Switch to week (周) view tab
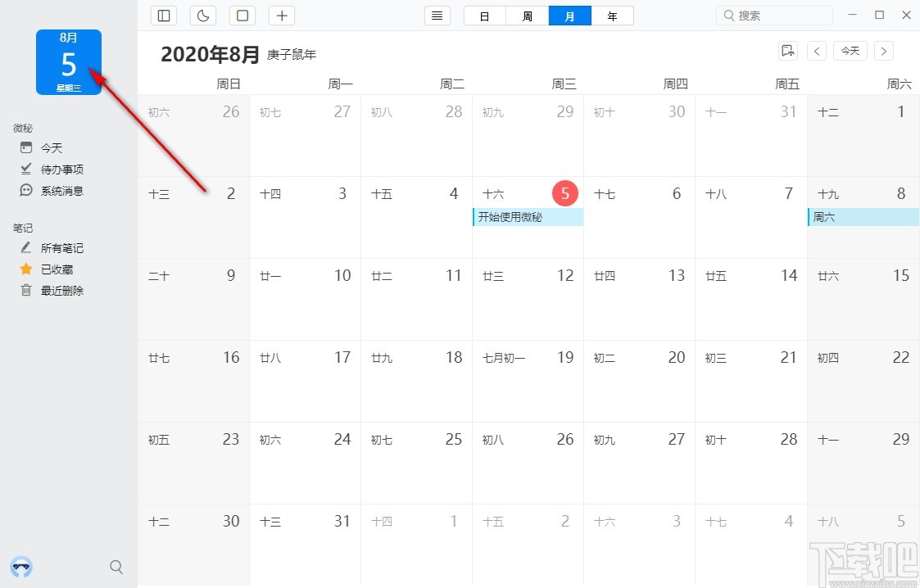This screenshot has height=588, width=920. pos(528,16)
